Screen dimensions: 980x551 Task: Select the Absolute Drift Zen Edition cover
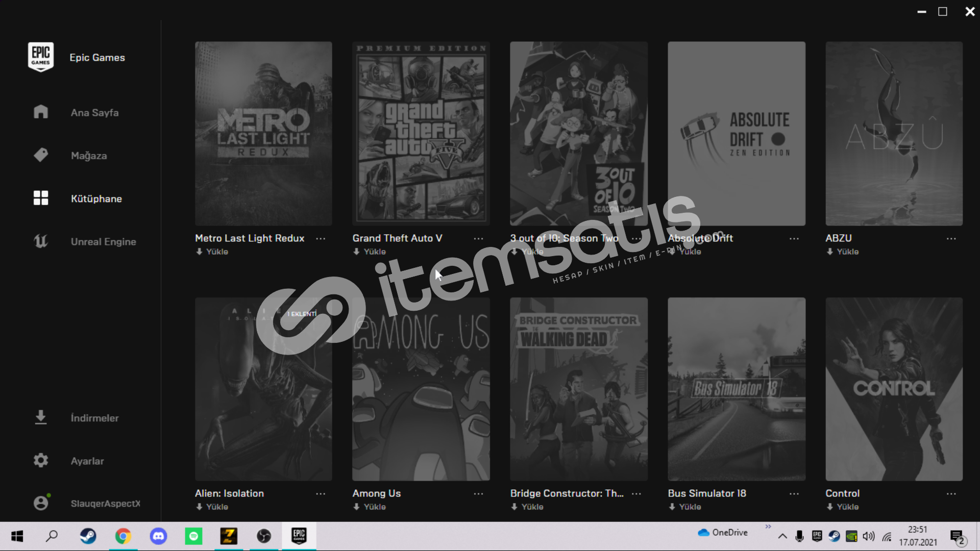(x=737, y=134)
